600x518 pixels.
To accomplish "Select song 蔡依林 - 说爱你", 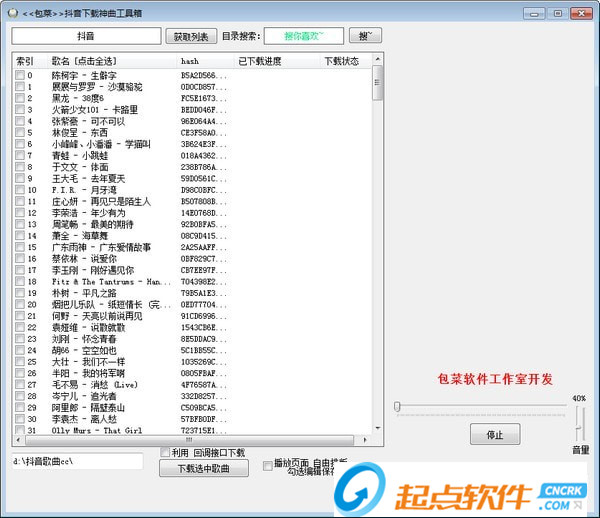I will [84, 259].
